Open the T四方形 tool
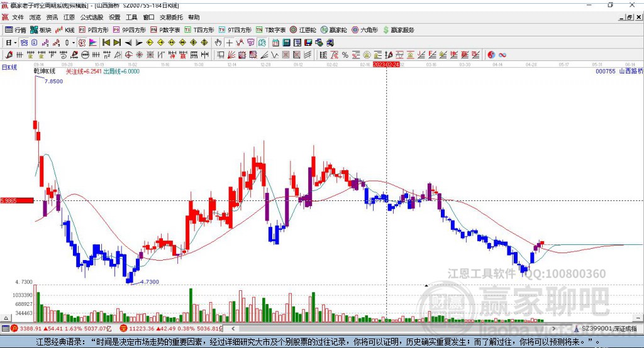 199,30
